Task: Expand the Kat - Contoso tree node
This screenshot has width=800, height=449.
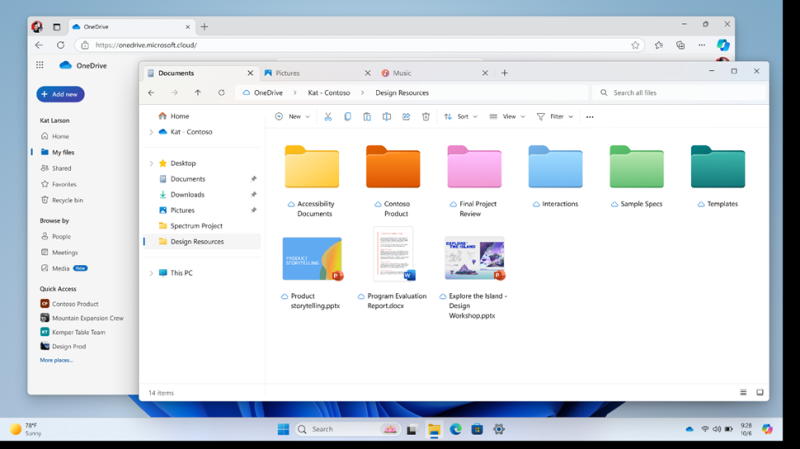Action: click(x=151, y=132)
